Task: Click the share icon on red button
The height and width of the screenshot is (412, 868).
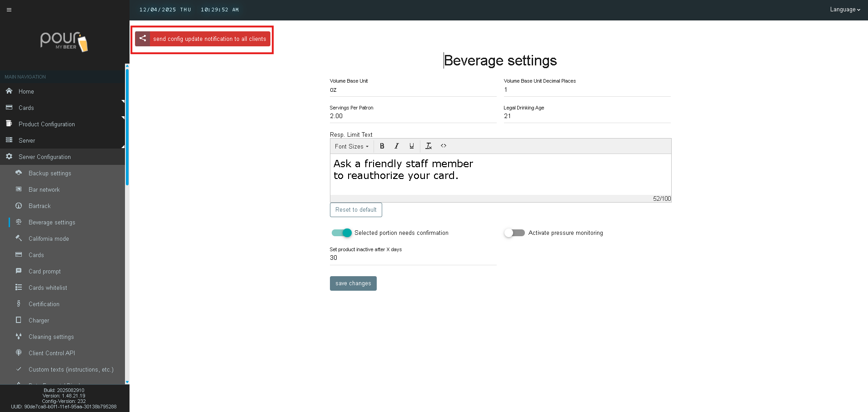Action: click(143, 39)
